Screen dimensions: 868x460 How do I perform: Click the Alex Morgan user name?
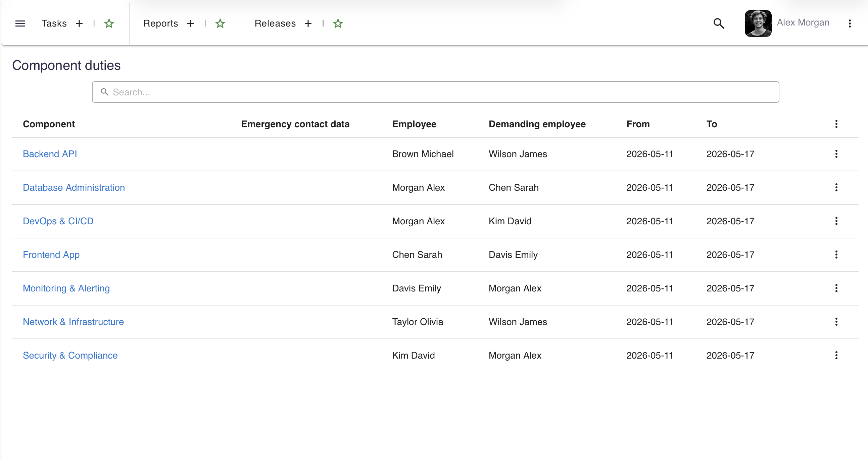[x=803, y=22]
